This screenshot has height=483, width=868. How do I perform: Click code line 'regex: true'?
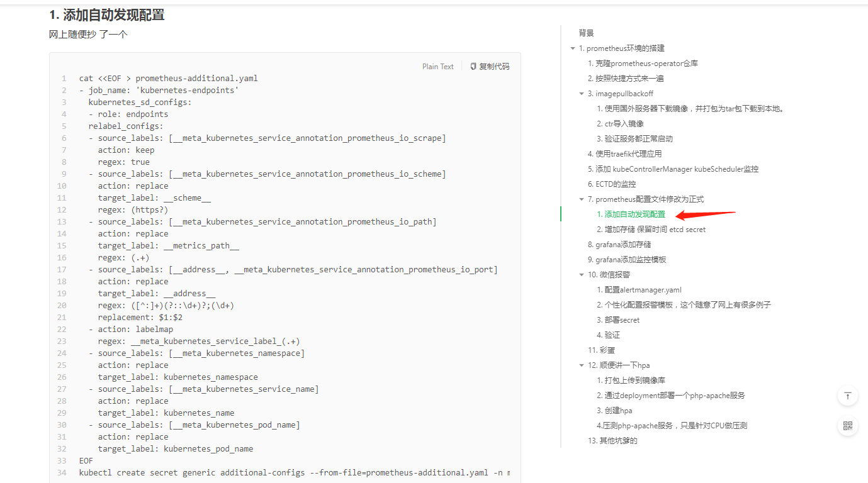point(123,162)
